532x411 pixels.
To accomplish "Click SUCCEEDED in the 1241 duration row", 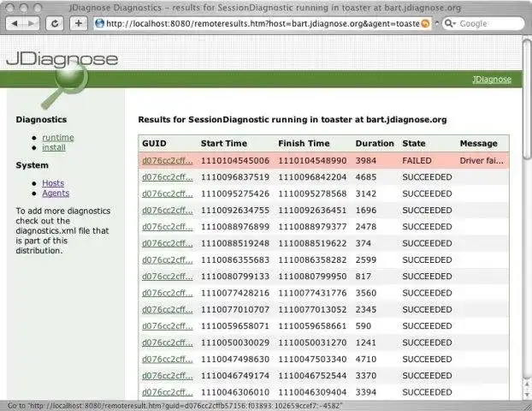I will tap(427, 342).
